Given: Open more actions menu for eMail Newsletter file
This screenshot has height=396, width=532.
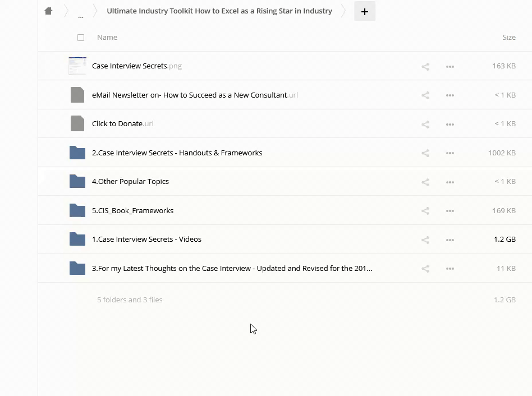Looking at the screenshot, I should [x=450, y=95].
